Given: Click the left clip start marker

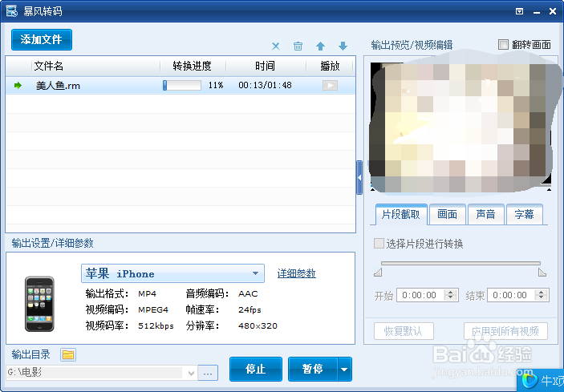Looking at the screenshot, I should tap(378, 273).
